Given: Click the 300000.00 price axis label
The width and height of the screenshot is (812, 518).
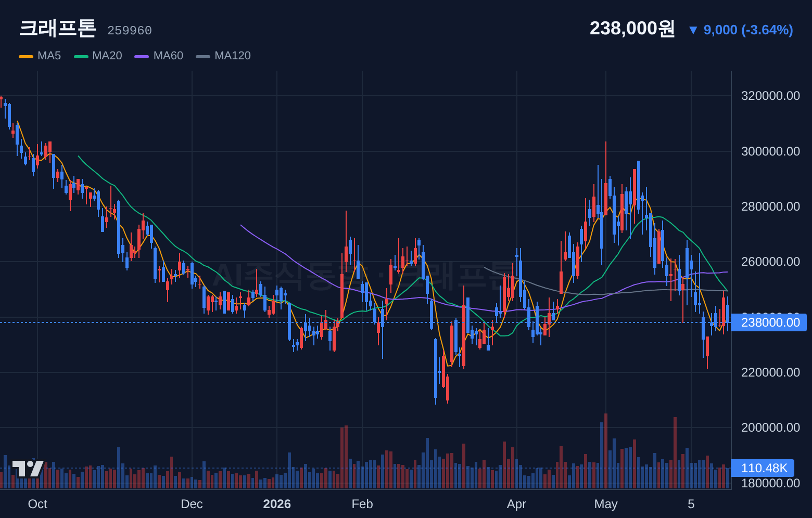Looking at the screenshot, I should click(770, 151).
